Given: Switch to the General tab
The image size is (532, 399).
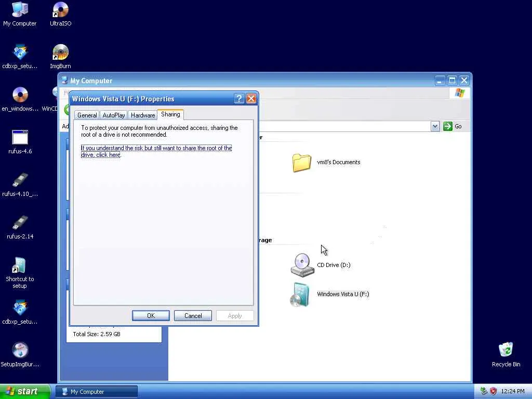Looking at the screenshot, I should 87,115.
